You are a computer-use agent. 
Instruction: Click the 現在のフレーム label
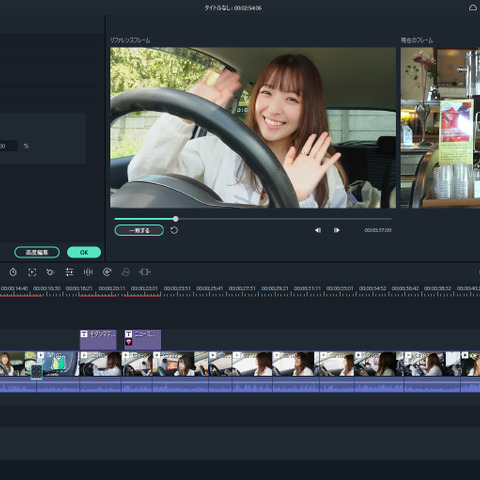417,40
